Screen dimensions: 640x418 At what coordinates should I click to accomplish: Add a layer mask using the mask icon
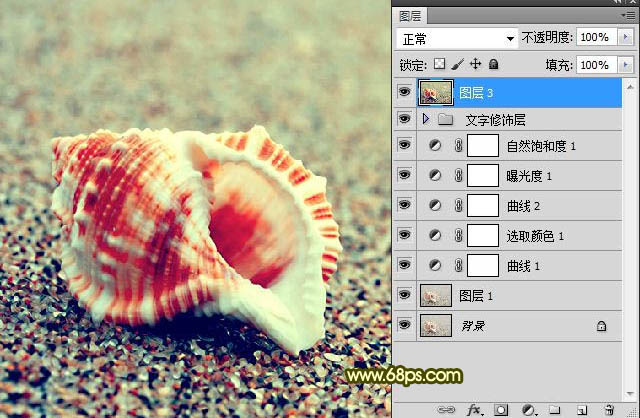pos(503,409)
